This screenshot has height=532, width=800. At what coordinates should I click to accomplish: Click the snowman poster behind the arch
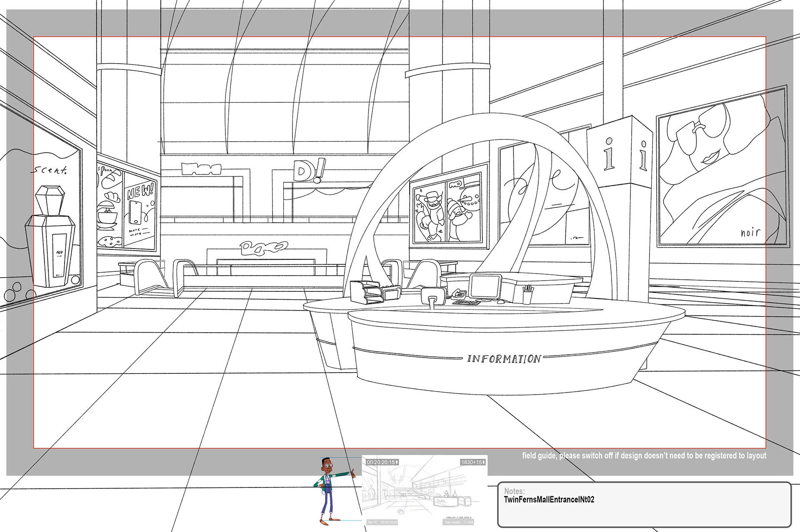pyautogui.click(x=448, y=212)
